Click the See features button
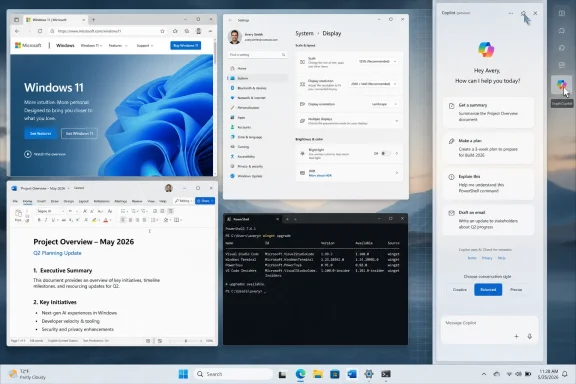 pyautogui.click(x=40, y=133)
